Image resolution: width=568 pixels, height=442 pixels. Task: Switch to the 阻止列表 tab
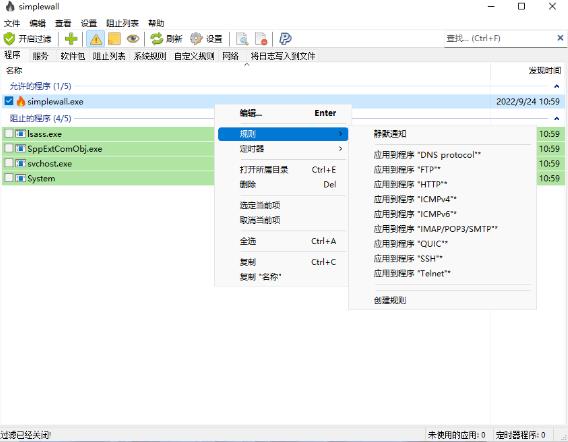click(109, 56)
